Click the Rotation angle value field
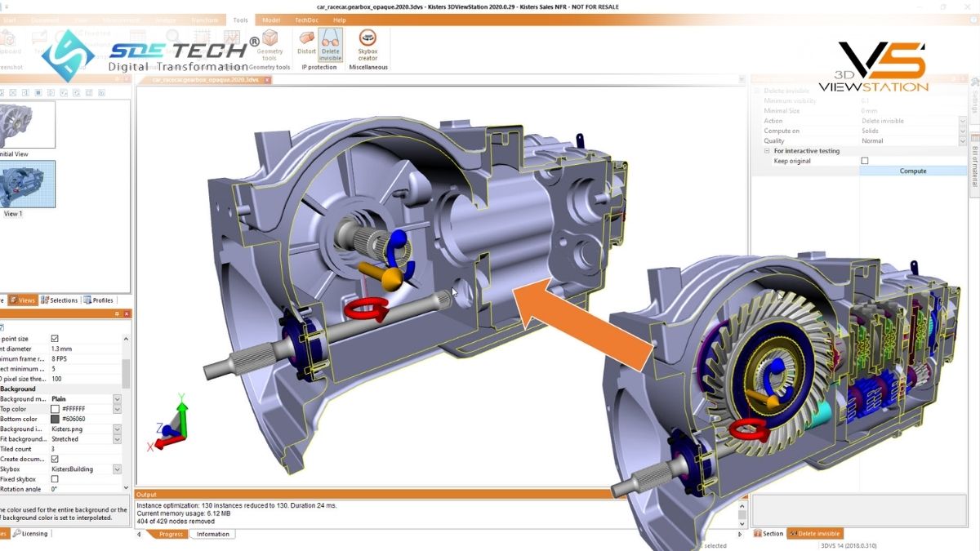This screenshot has height=551, width=980. (85, 489)
